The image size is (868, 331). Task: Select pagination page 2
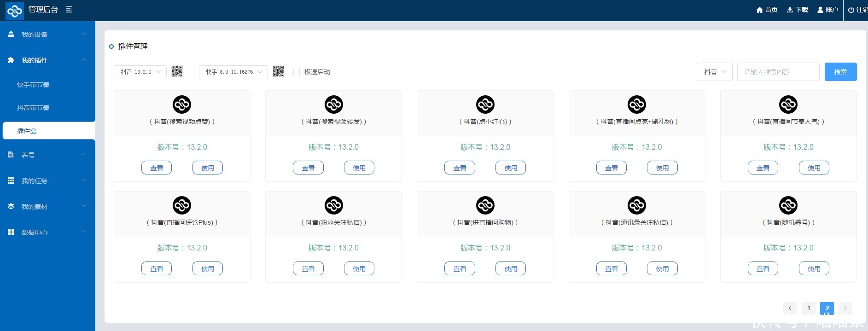coord(827,308)
